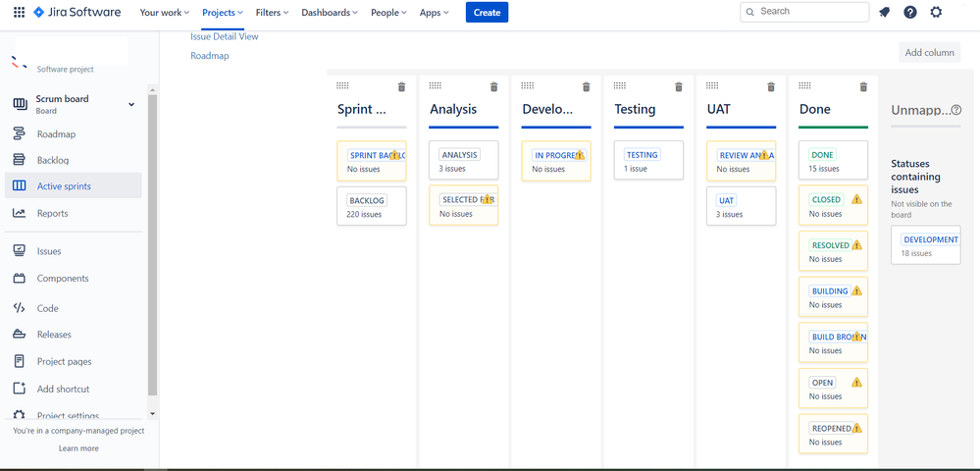Click the Learn more link
980x471 pixels.
click(78, 448)
